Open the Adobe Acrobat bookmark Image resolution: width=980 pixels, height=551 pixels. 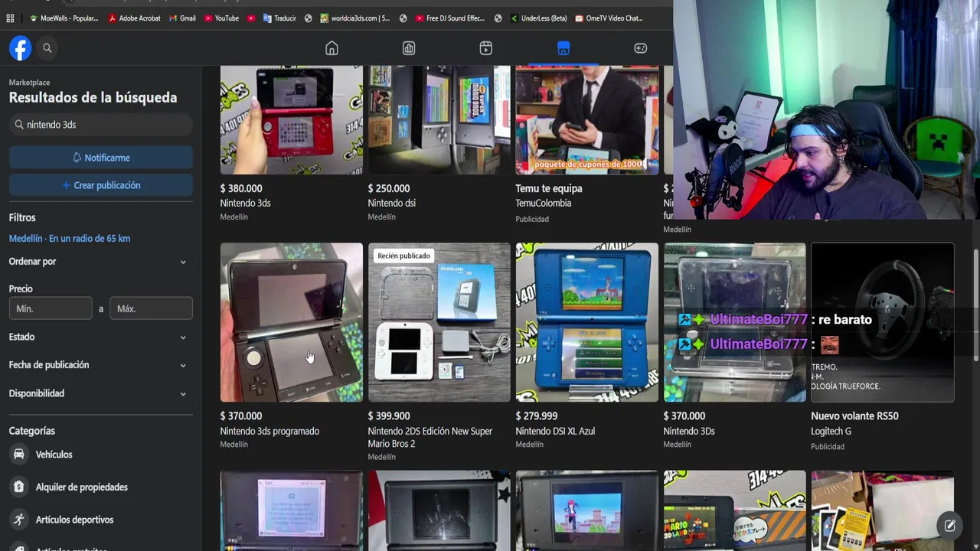click(135, 18)
